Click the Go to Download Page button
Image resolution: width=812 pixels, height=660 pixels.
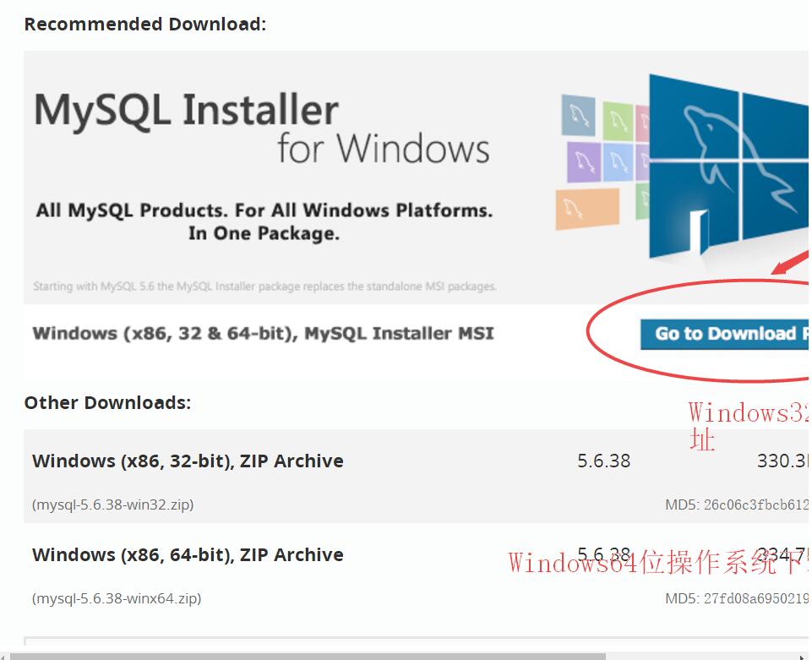click(x=725, y=334)
